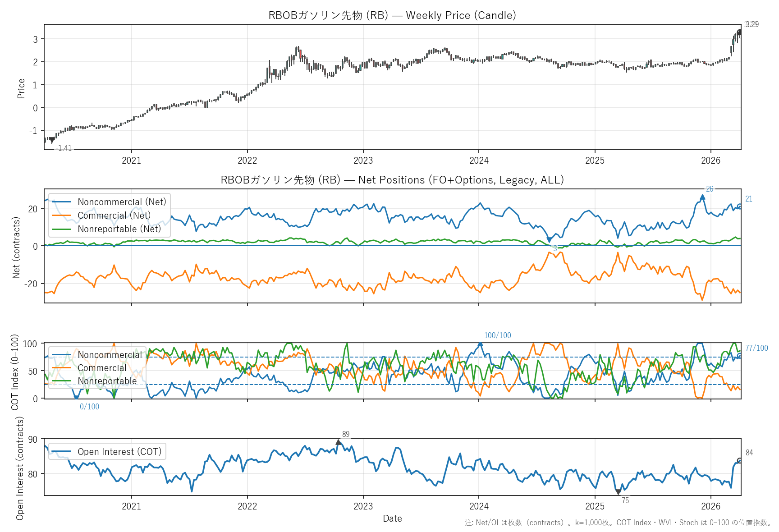Click the Open Interest (COT) legend label
This screenshot has width=779, height=532.
119,452
